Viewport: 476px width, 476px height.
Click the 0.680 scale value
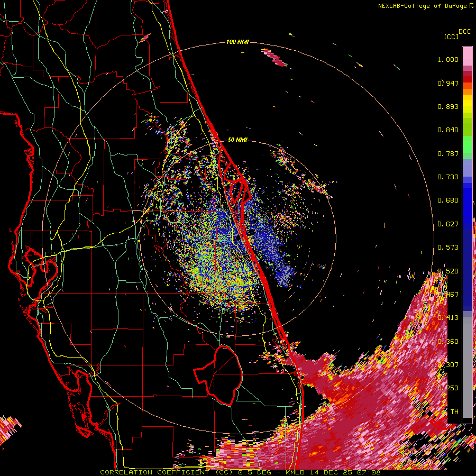[448, 200]
